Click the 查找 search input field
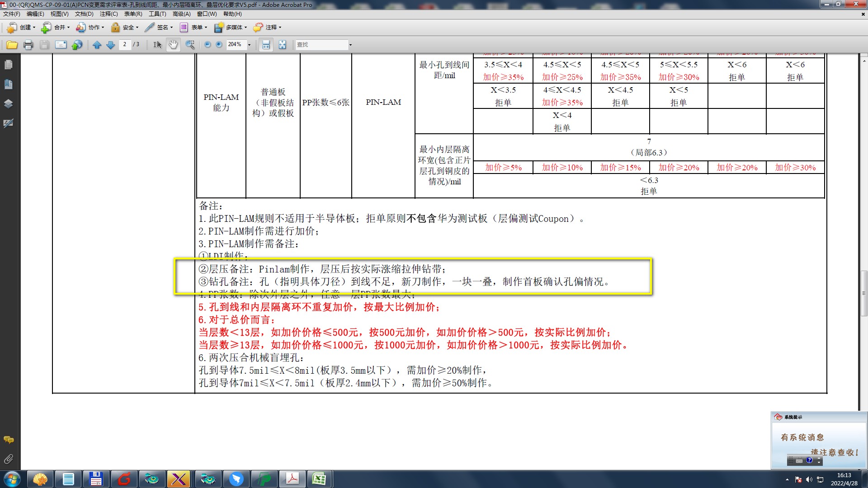Viewport: 868px width, 488px height. tap(322, 45)
